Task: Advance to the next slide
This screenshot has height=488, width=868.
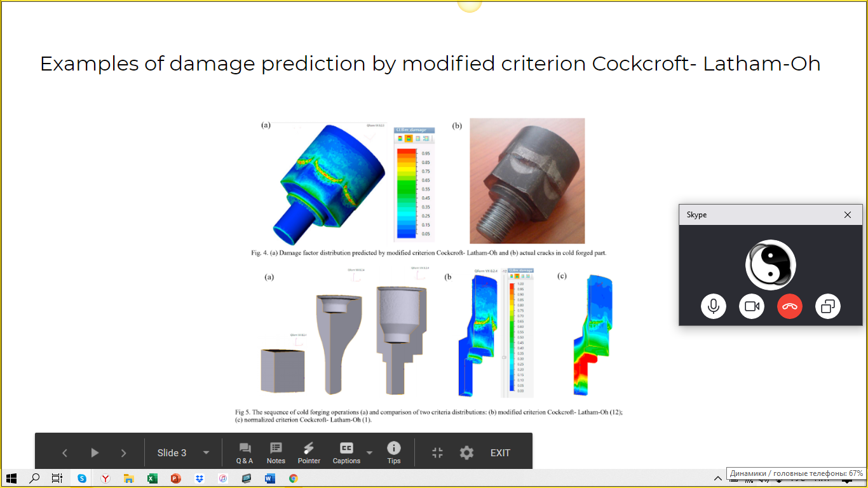Action: click(x=123, y=453)
